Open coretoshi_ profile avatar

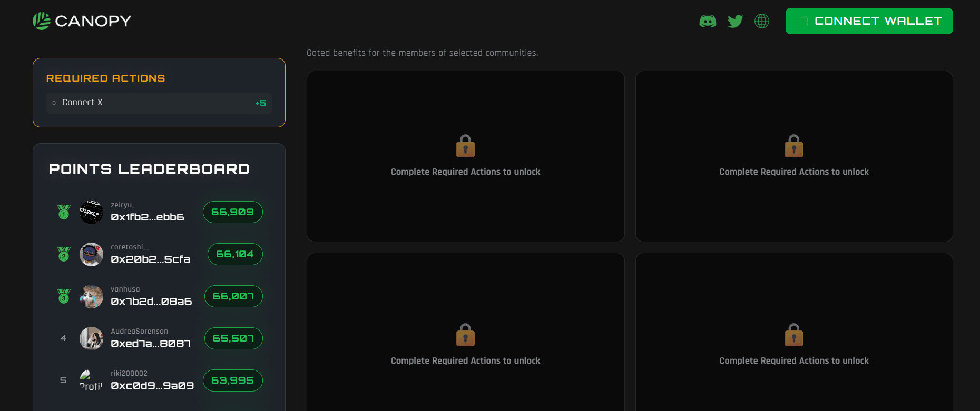coord(91,254)
